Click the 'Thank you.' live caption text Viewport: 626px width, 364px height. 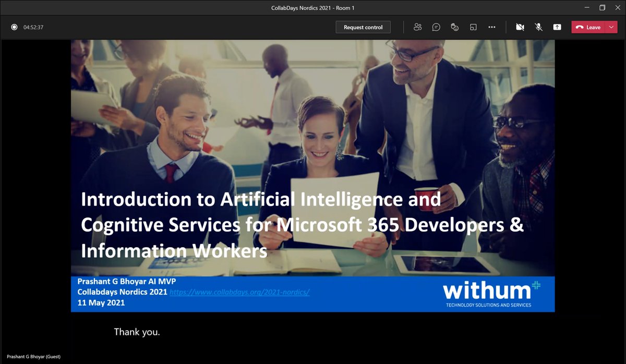137,332
